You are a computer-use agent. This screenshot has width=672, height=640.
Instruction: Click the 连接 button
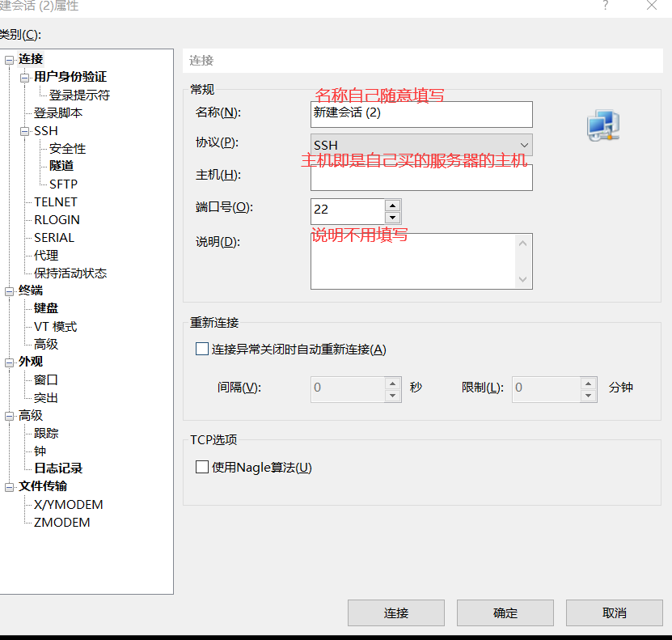click(x=395, y=612)
